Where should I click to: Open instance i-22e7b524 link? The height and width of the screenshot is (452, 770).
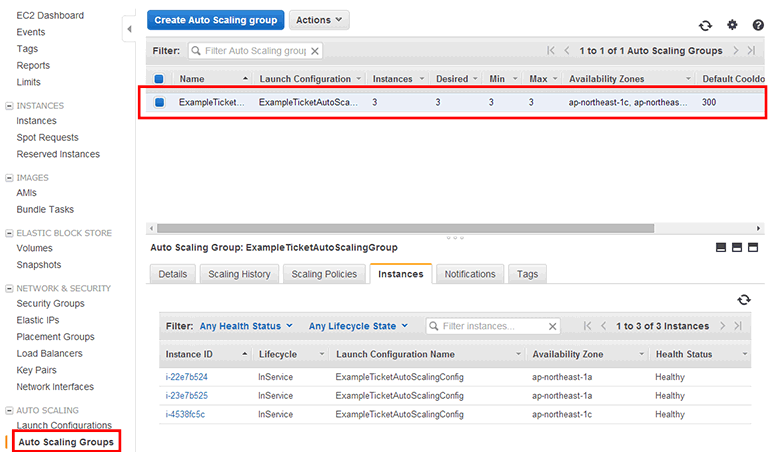pos(186,377)
